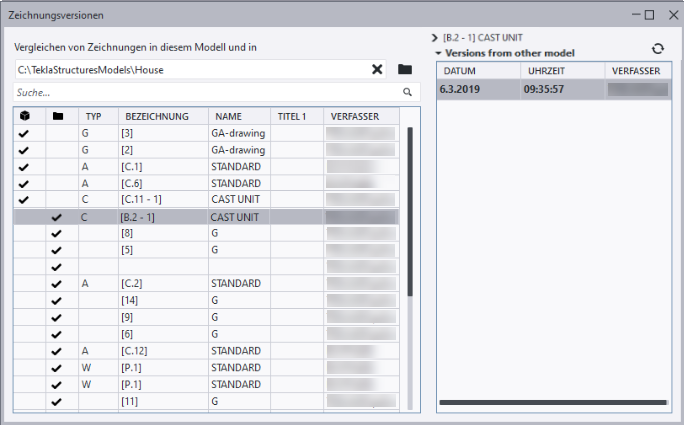Select drawing [14] row
Viewport: 684px width, 425px height.
(206, 300)
